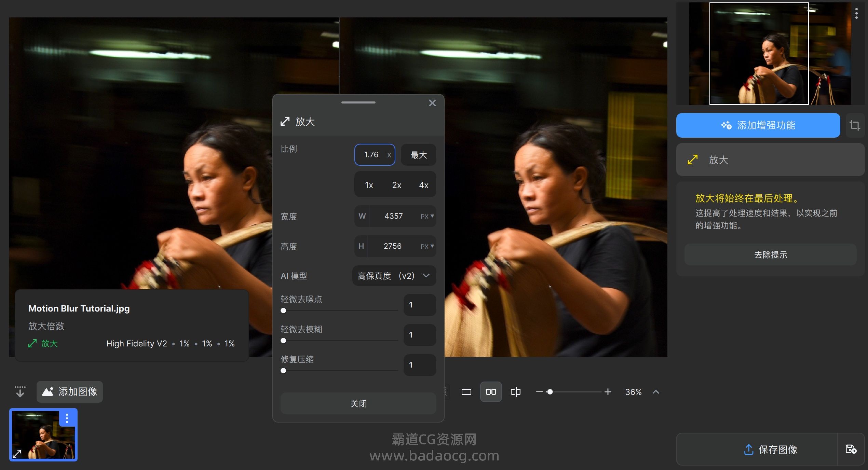Click the 添加图像 button
The height and width of the screenshot is (470, 868).
pos(70,392)
